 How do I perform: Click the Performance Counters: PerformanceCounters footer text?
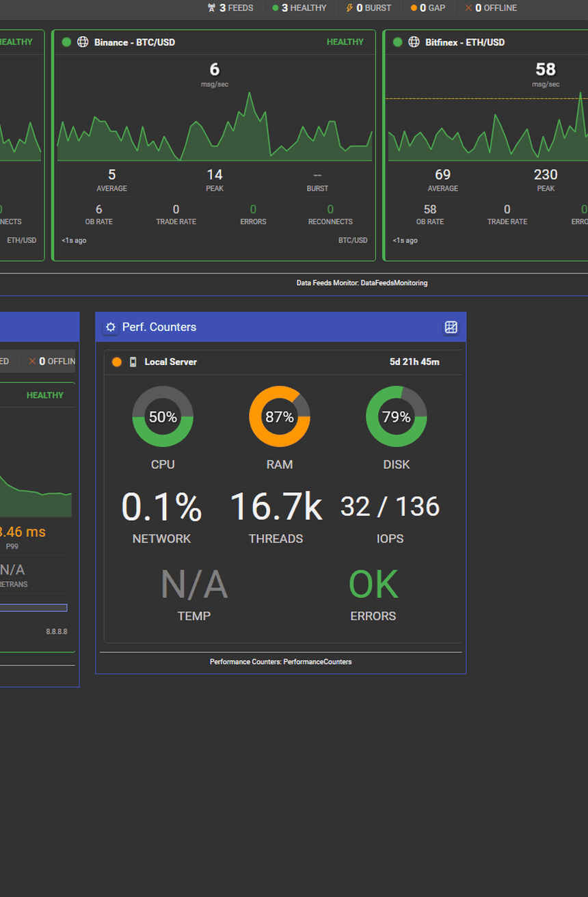281,662
